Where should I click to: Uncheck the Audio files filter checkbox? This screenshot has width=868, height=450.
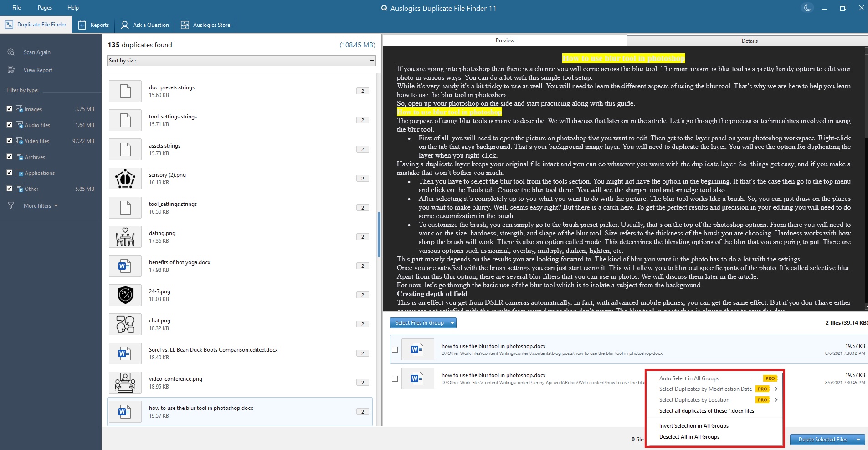9,125
